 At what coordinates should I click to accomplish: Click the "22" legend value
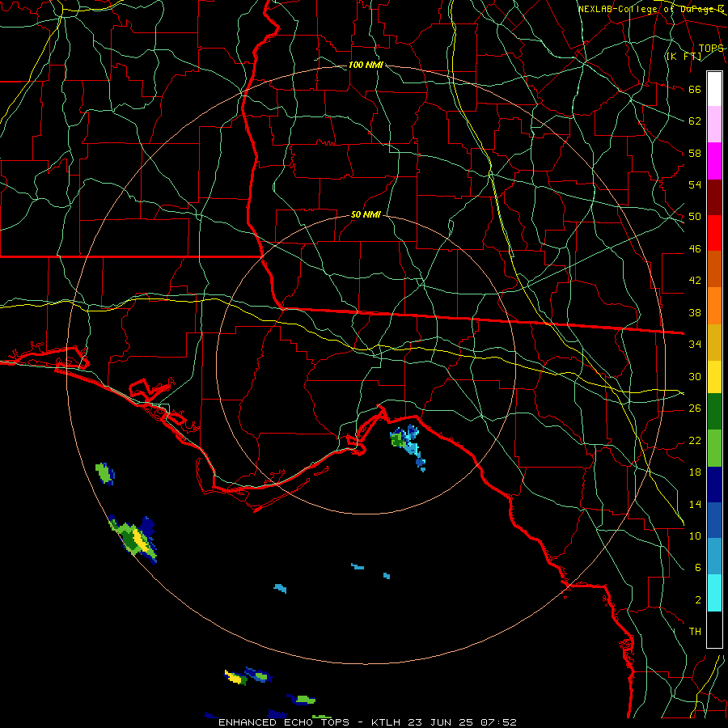click(695, 440)
